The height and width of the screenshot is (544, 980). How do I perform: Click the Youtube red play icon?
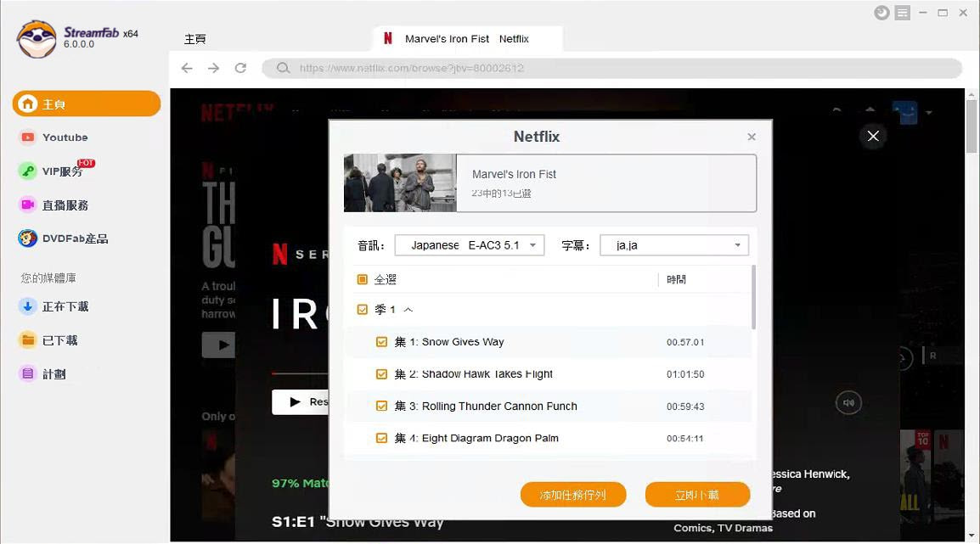tap(27, 137)
